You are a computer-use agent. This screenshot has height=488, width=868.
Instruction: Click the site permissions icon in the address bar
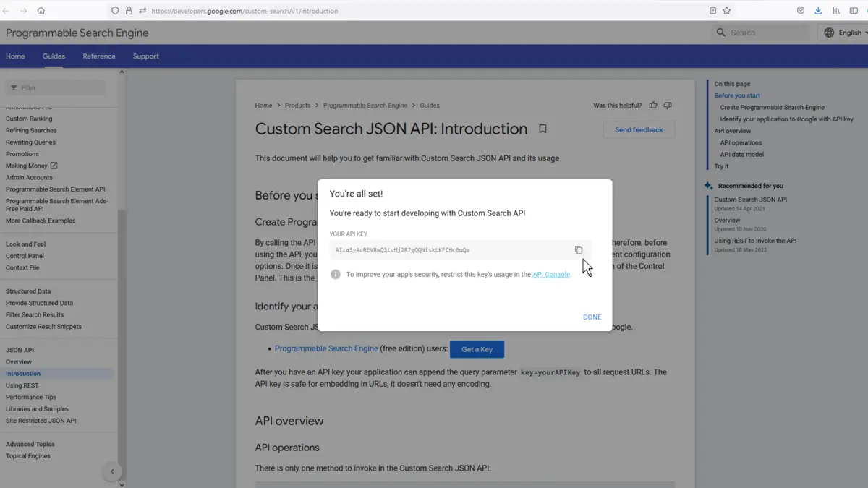tap(142, 11)
